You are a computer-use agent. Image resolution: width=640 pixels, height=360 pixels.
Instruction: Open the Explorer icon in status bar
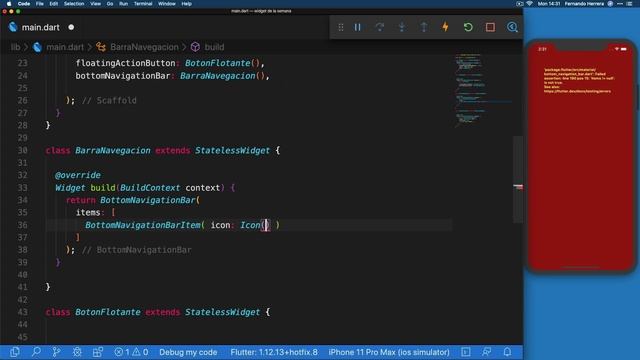pyautogui.click(x=15, y=352)
